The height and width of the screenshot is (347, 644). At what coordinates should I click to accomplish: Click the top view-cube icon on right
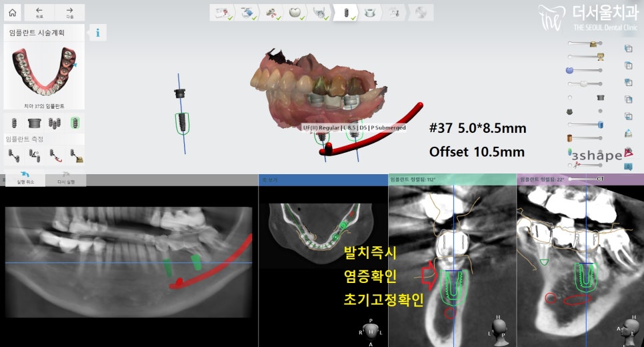pos(628,48)
